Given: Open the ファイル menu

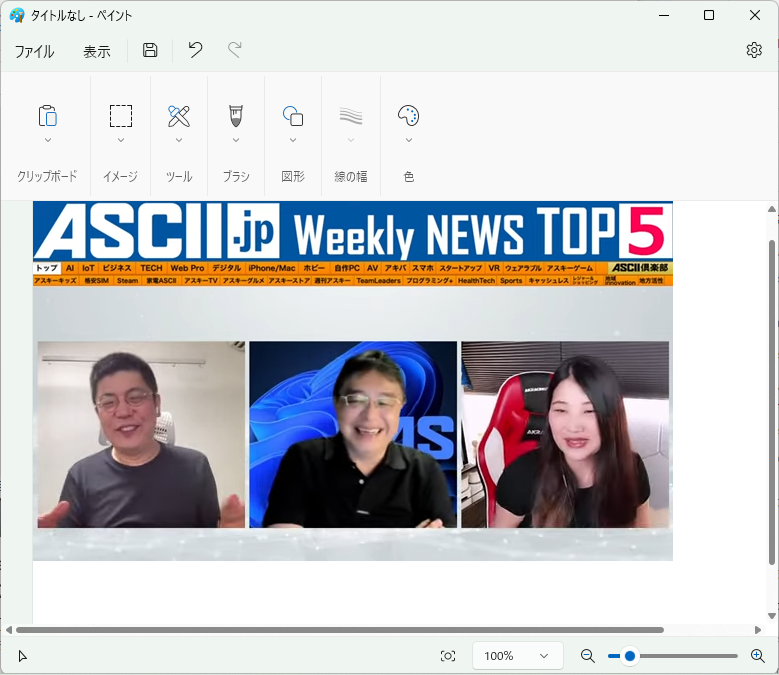Looking at the screenshot, I should pyautogui.click(x=34, y=52).
